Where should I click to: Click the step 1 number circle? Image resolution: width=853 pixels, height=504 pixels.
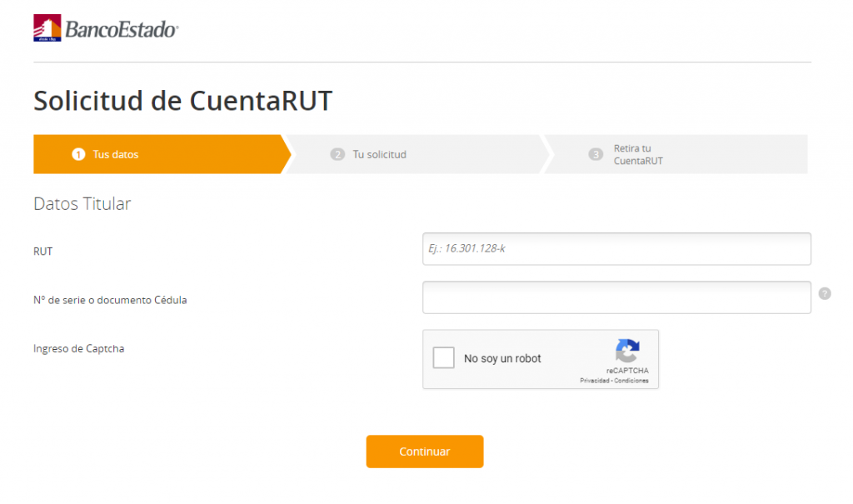click(78, 155)
